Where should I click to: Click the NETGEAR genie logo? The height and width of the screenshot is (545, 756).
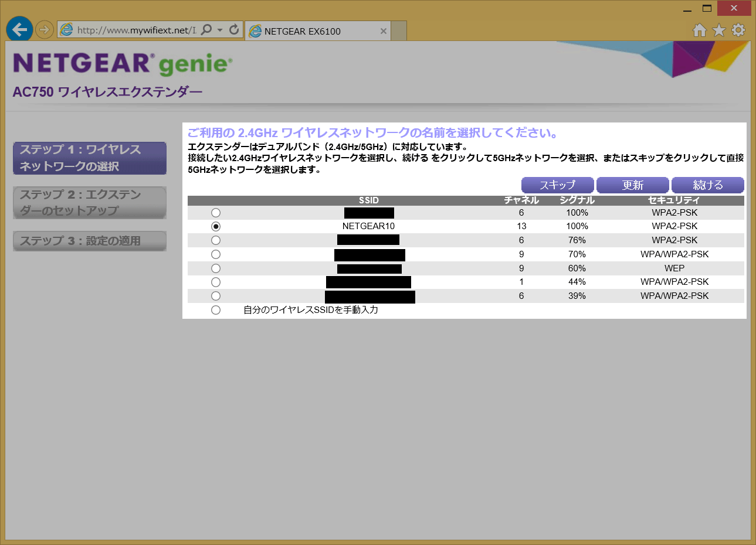123,64
